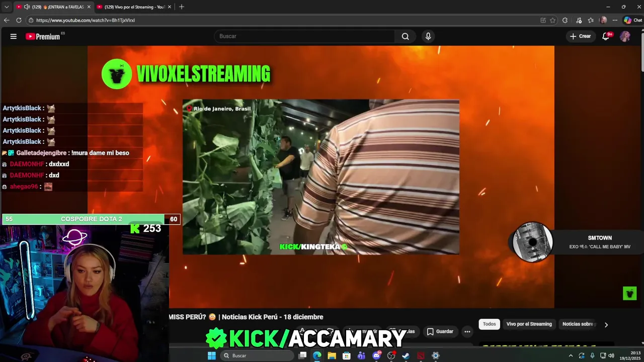Click chat message mura dame mi beso
The image size is (644, 362).
(x=100, y=153)
